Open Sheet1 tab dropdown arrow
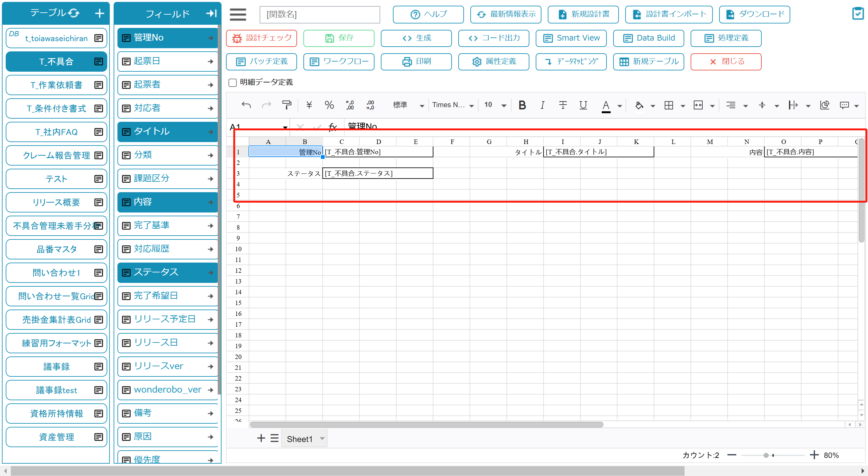Screen dimensions: 868x476 [x=322, y=438]
